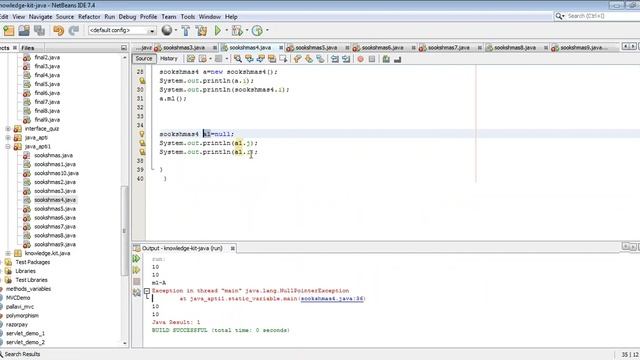Screen dimensions: 640x360
Task: Toggle the Rectangular Selection icon
Action: click(283, 59)
